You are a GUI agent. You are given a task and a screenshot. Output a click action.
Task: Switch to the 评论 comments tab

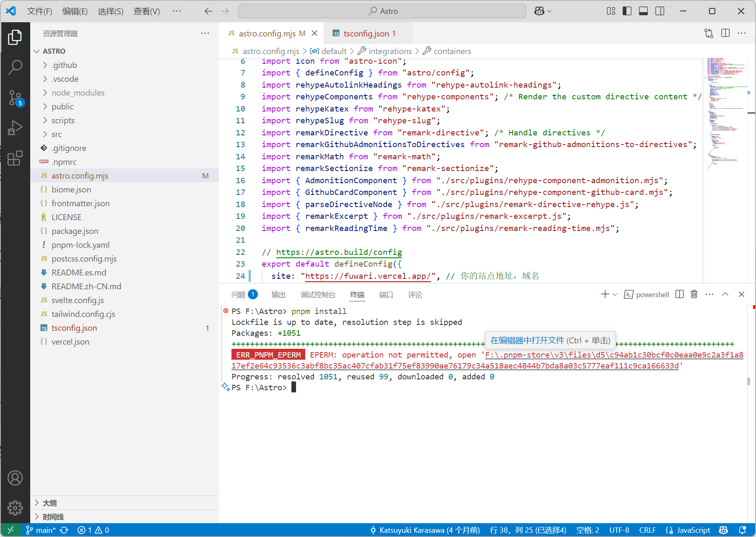coord(415,295)
